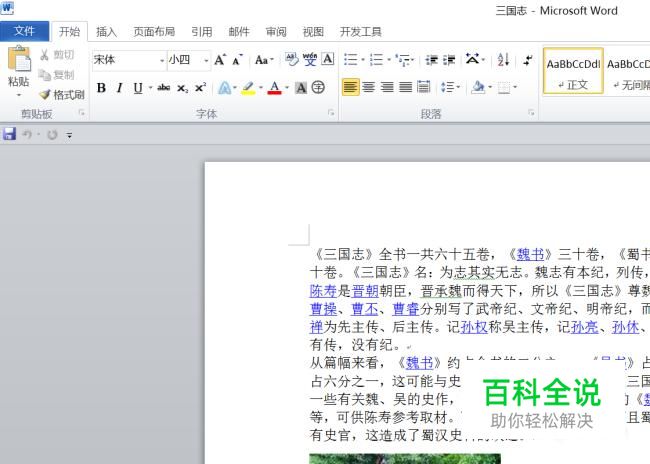
Task: Open the Paragraph (段落) dialog launcher
Action: [531, 112]
